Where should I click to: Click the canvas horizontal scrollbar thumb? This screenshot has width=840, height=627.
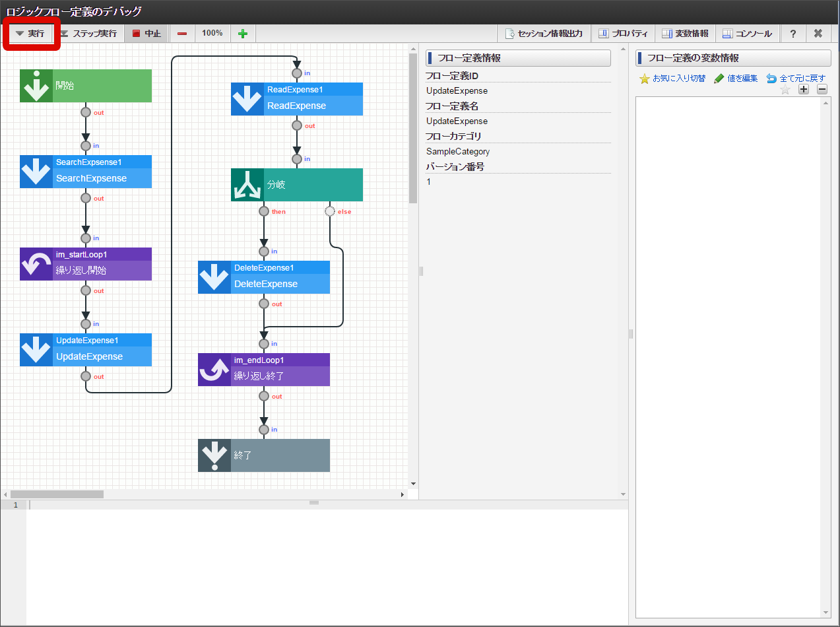pyautogui.click(x=57, y=494)
